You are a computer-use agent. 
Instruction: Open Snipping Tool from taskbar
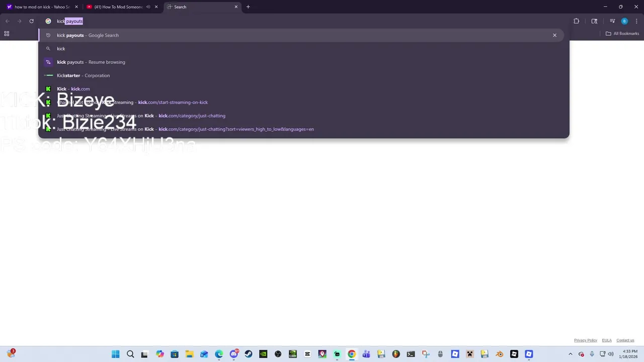point(426,354)
